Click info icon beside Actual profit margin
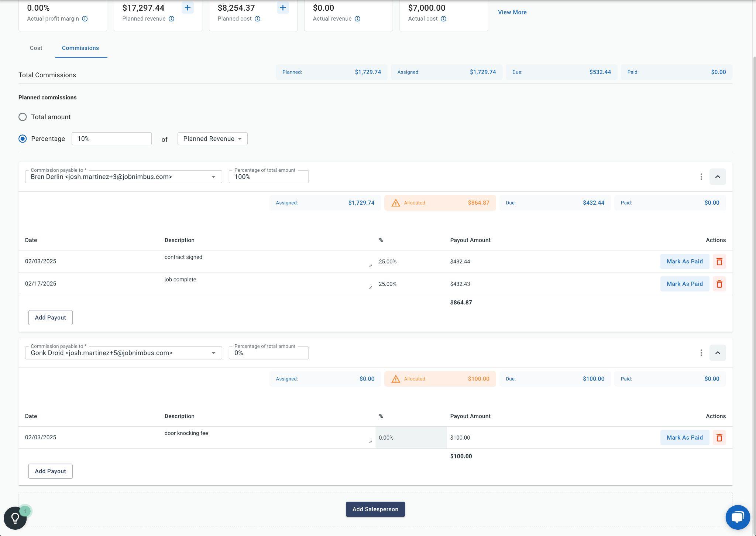The width and height of the screenshot is (756, 536). point(85,19)
